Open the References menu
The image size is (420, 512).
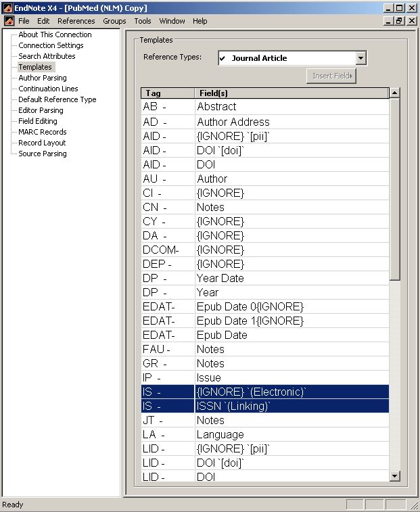pyautogui.click(x=76, y=21)
